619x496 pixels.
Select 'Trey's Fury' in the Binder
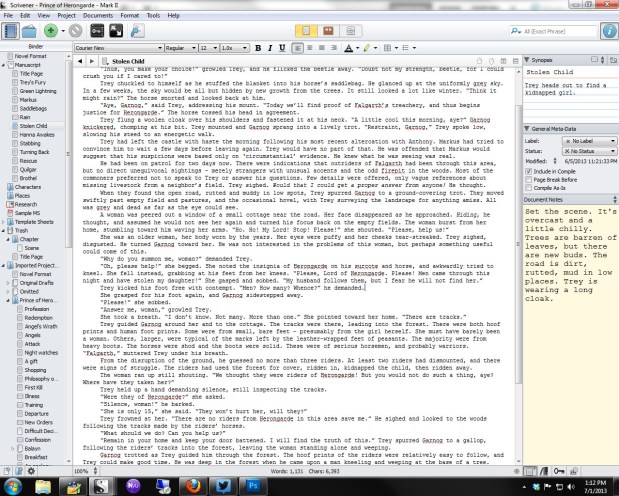(x=33, y=82)
